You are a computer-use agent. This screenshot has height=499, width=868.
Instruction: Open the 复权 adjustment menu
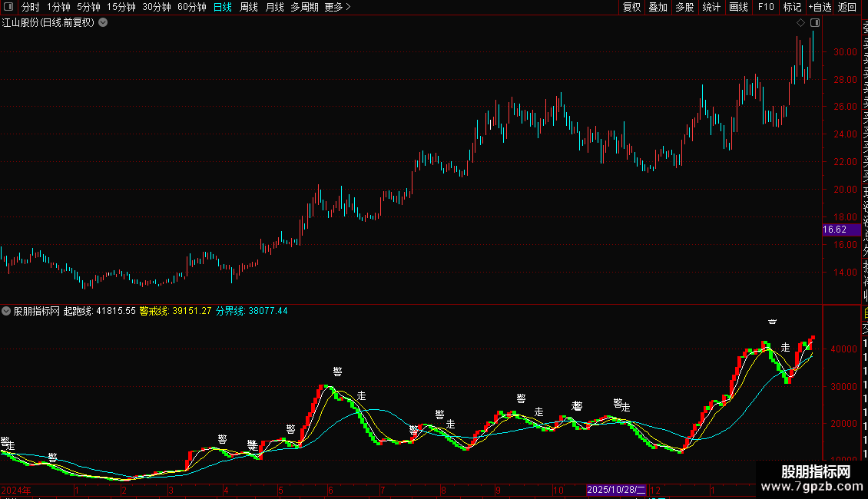631,7
